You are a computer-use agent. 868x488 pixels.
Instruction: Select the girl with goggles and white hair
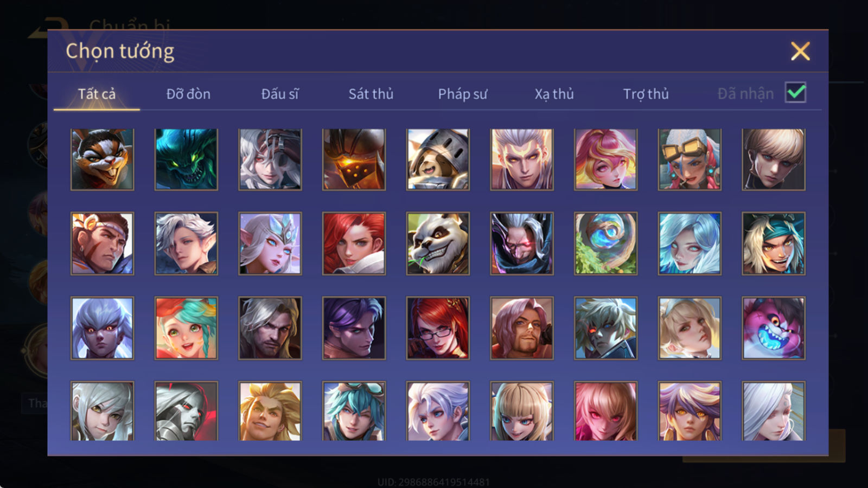tap(690, 159)
